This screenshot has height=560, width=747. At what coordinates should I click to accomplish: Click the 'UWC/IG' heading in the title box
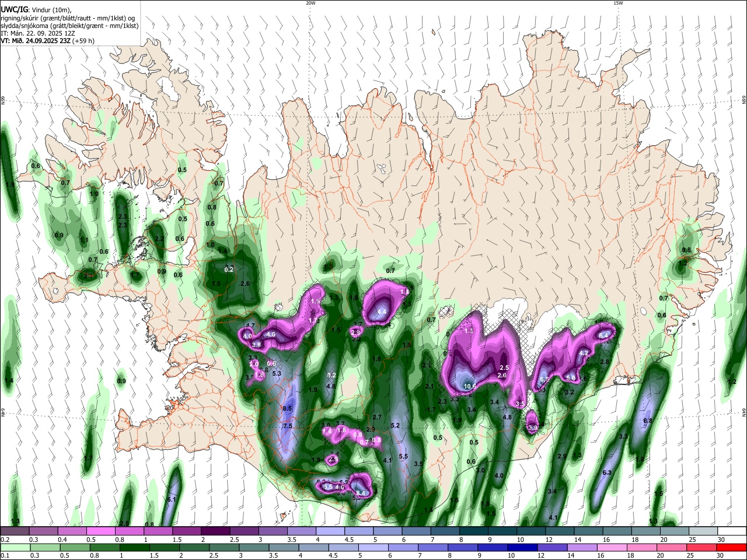(13, 10)
